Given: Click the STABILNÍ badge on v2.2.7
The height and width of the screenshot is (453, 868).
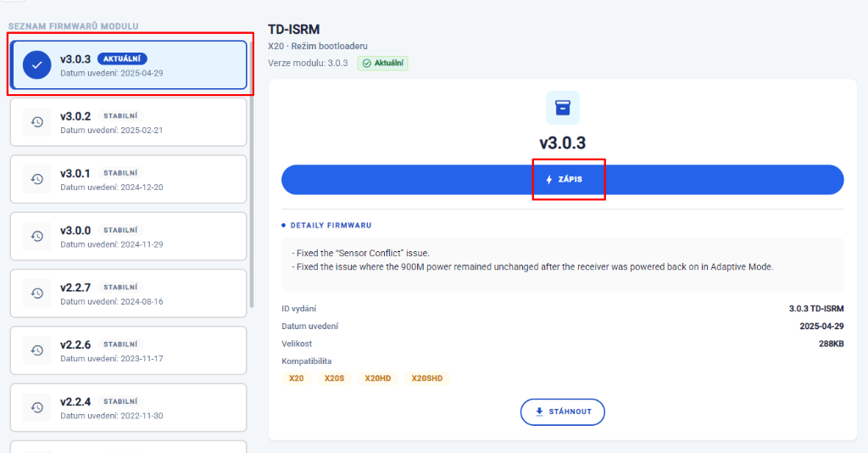Looking at the screenshot, I should (x=120, y=287).
